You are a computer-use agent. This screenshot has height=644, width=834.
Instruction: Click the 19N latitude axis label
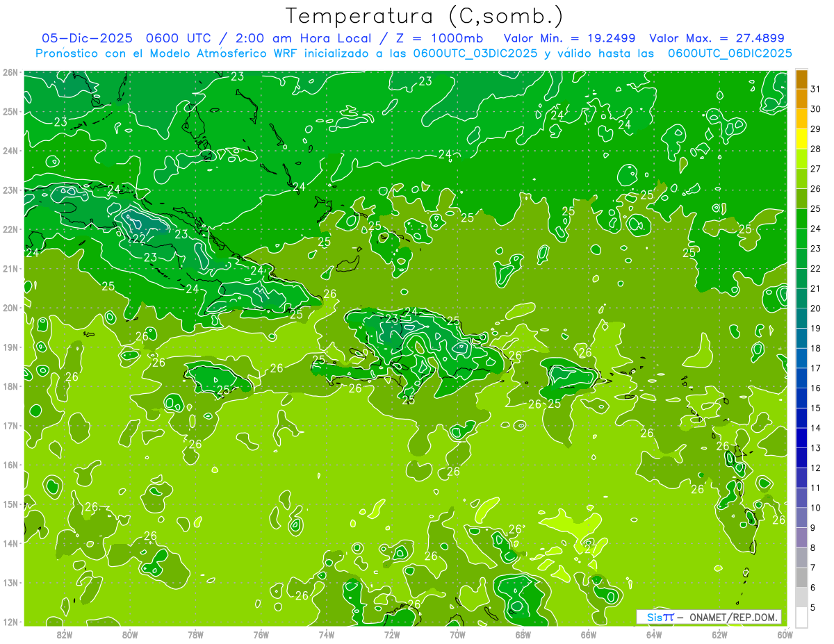pos(10,347)
